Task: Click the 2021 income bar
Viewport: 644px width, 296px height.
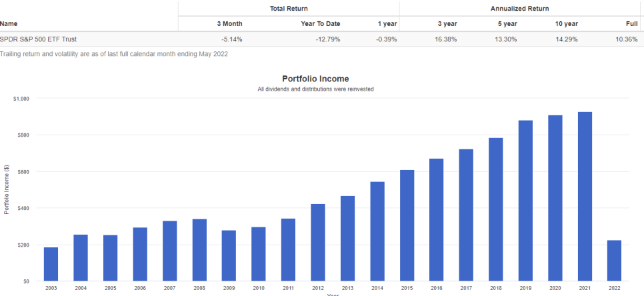Action: (585, 197)
